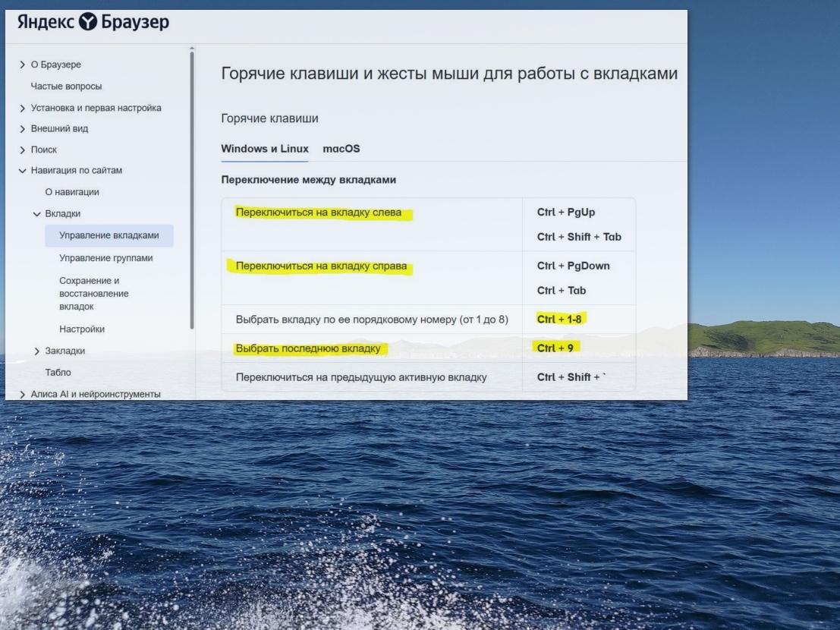Screen dimensions: 840x630
Task: Click the Выбрать вкладку по ее порядковому номеру cell
Action: (x=372, y=320)
